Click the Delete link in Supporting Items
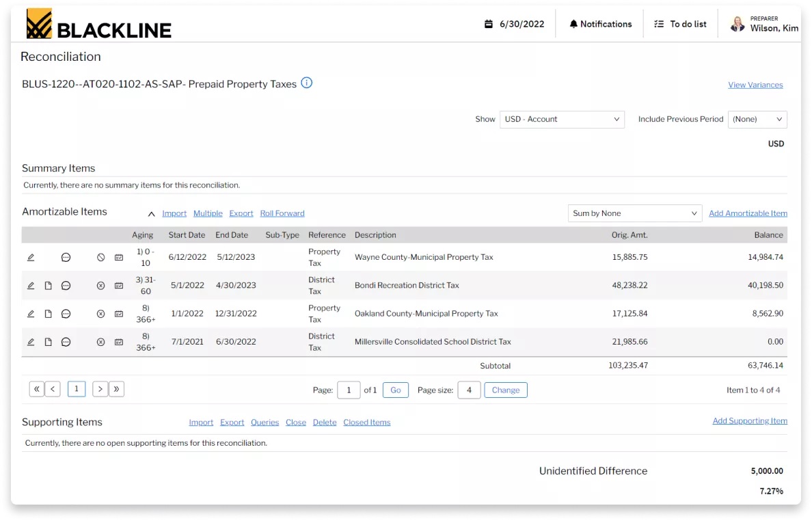 coord(325,423)
